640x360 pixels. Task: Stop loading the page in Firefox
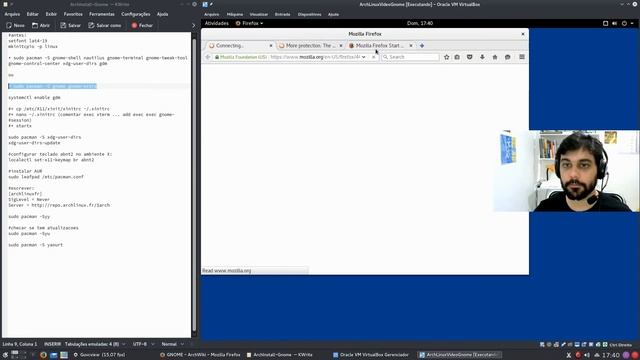(373, 57)
